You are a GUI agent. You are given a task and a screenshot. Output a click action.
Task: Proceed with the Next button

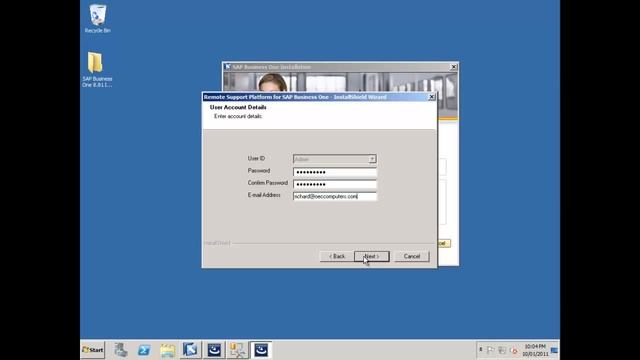pyautogui.click(x=372, y=256)
